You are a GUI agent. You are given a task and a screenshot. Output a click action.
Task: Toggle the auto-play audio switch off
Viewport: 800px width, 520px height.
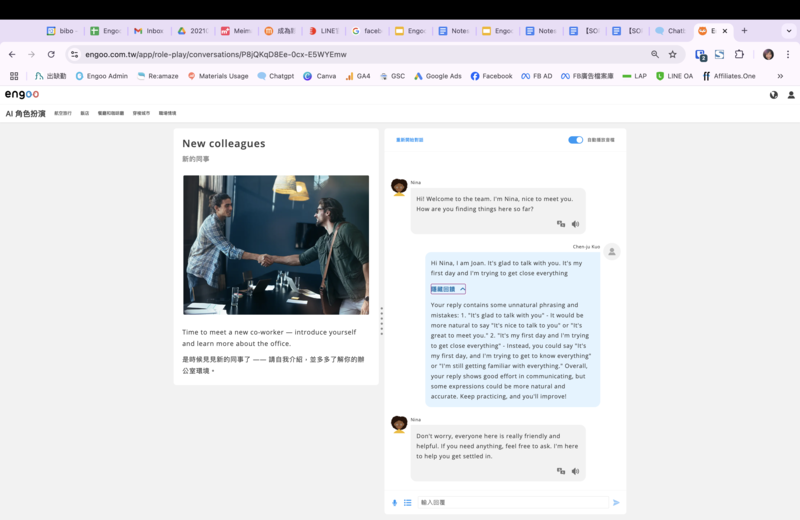(x=575, y=140)
